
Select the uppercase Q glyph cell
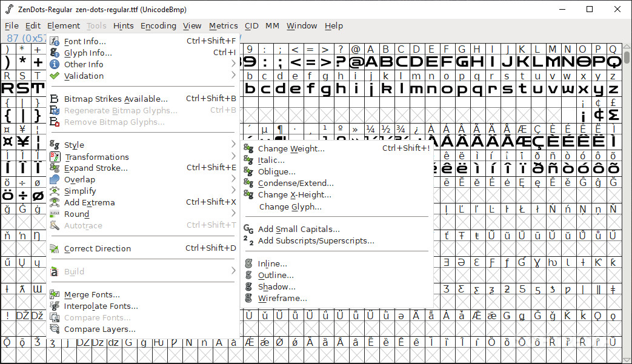tap(613, 62)
